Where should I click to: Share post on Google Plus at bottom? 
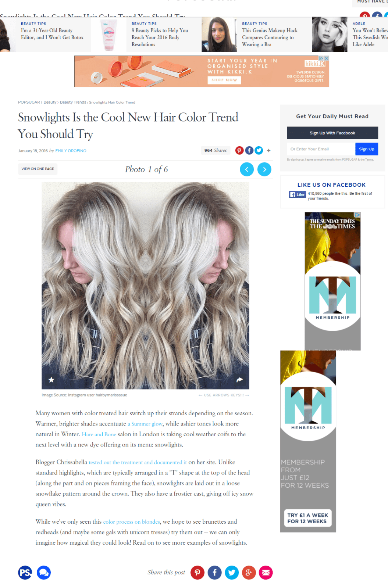pyautogui.click(x=249, y=572)
